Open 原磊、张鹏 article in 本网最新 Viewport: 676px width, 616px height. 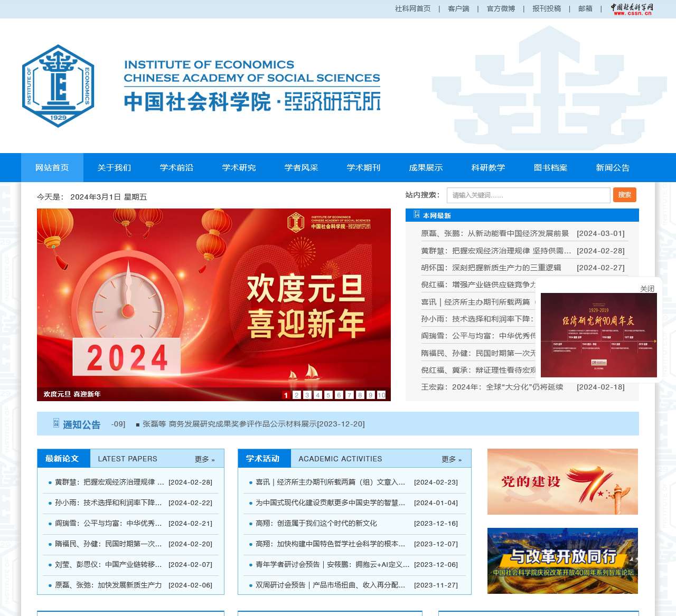coord(495,233)
